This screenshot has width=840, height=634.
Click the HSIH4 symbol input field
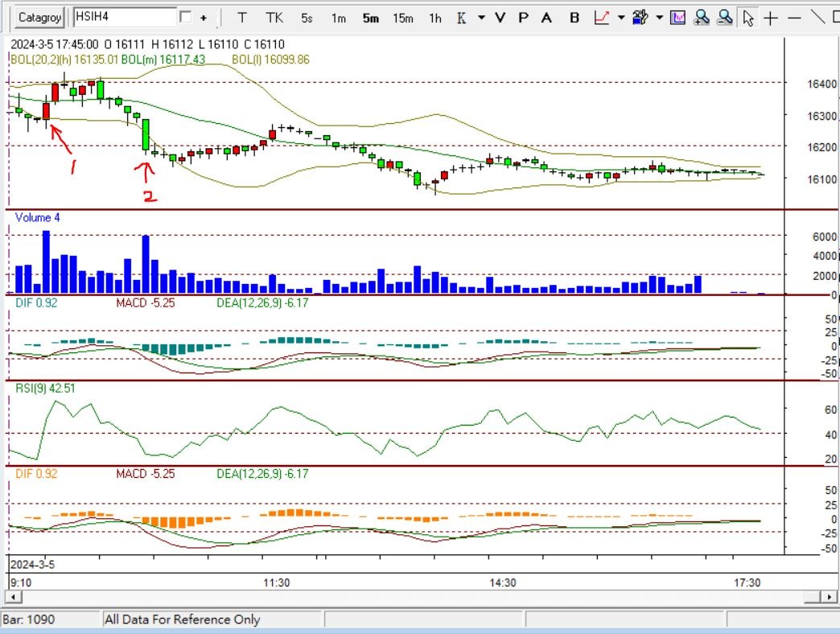coord(124,17)
